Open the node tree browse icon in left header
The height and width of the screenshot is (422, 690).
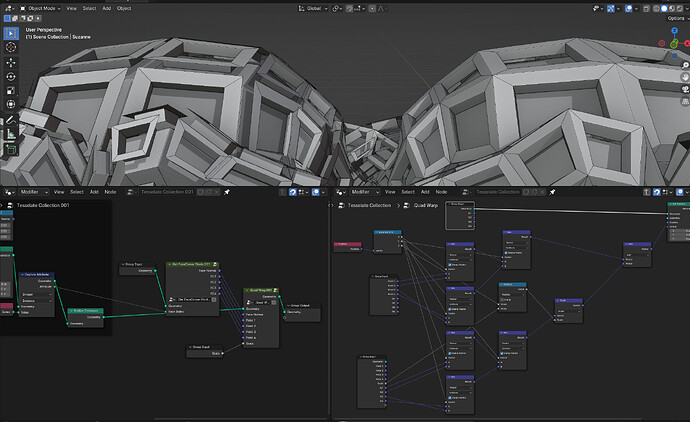point(131,192)
